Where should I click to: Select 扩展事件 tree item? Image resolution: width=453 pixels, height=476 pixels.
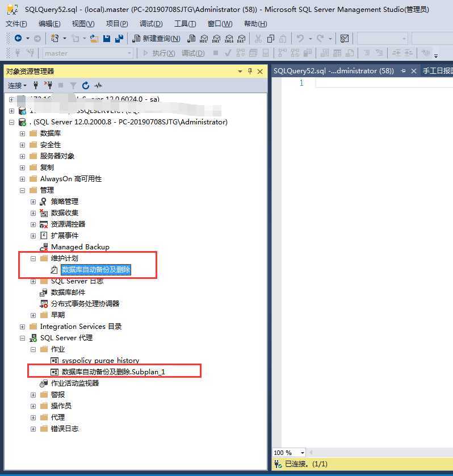(x=65, y=236)
